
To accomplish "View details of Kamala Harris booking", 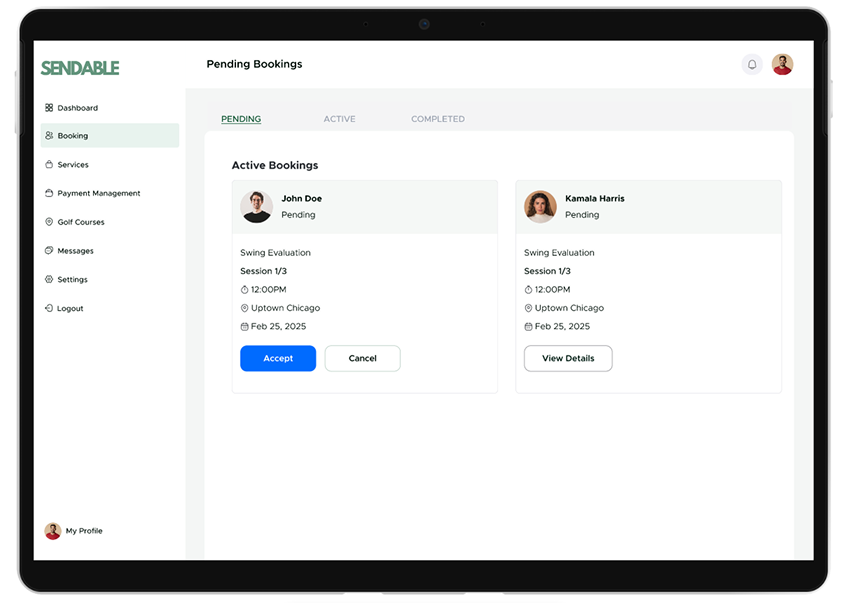I will click(x=568, y=358).
